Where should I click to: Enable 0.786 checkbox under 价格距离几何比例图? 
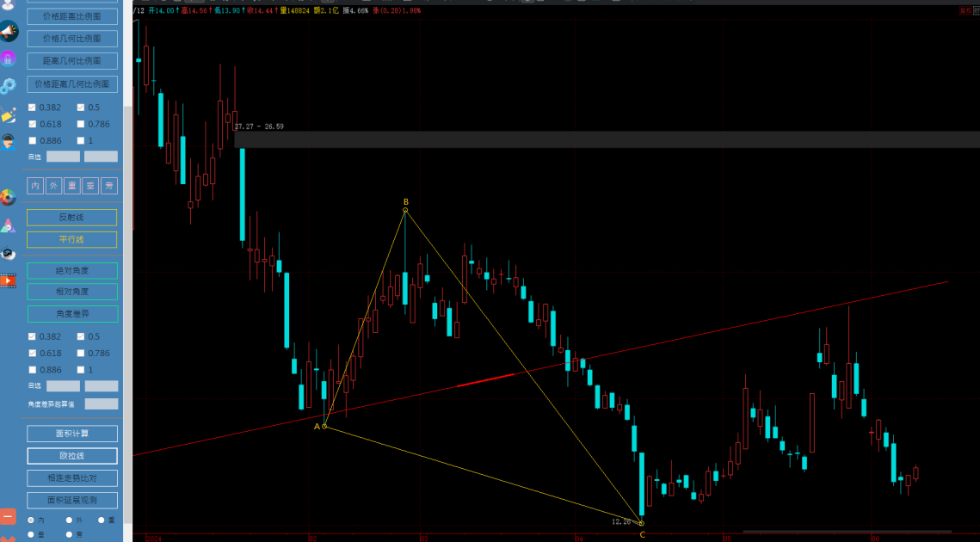[81, 124]
